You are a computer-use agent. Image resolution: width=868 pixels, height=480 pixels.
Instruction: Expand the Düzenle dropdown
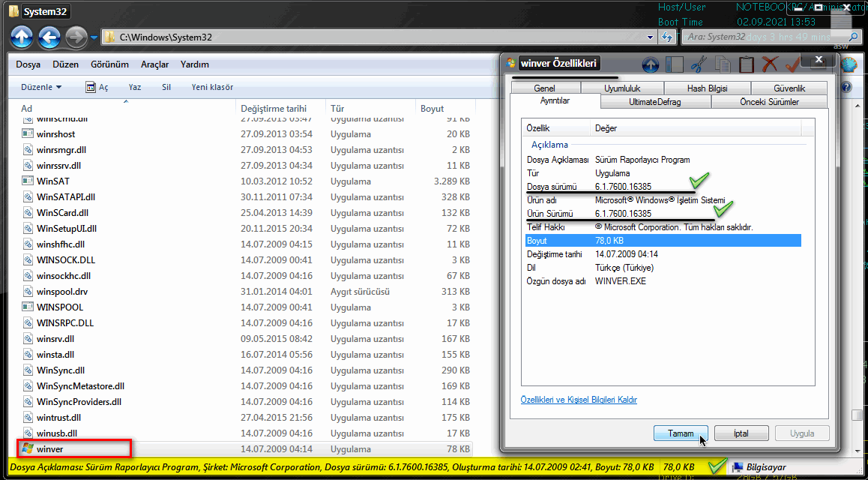(41, 88)
